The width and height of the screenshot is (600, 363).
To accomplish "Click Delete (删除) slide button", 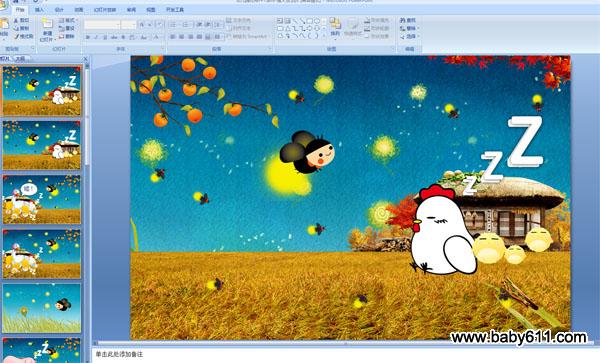I will tap(67, 36).
